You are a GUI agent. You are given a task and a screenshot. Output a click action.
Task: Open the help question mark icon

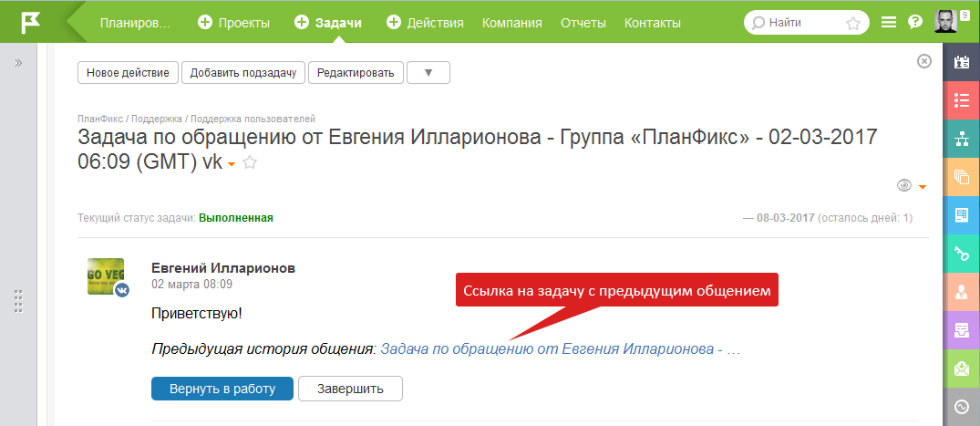point(914,23)
